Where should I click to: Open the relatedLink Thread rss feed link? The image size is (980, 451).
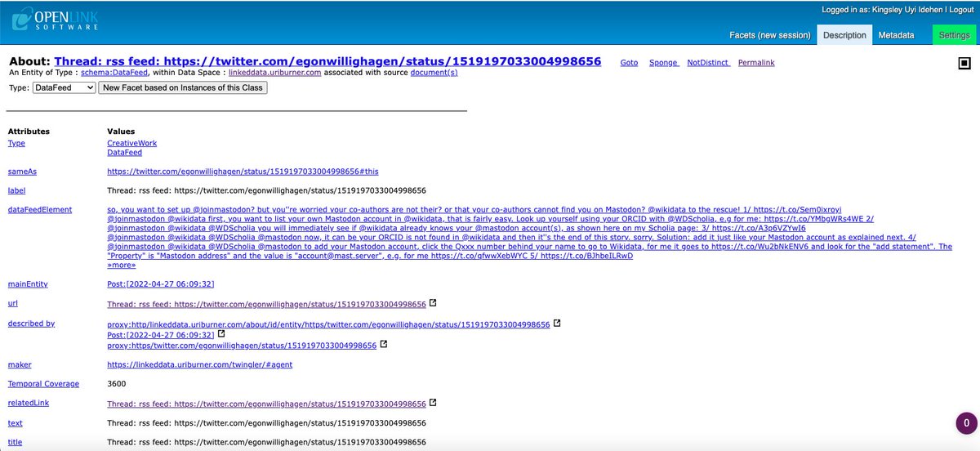267,404
